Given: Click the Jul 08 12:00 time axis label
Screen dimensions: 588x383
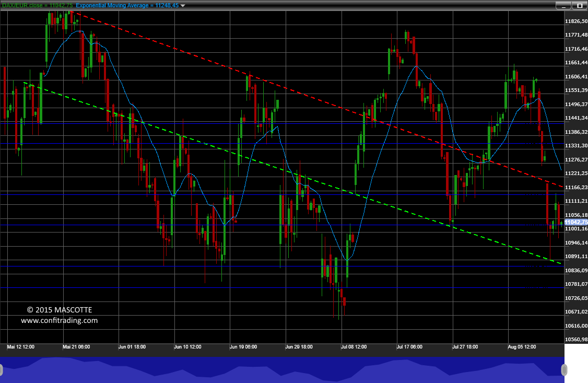Looking at the screenshot, I should coord(354,347).
